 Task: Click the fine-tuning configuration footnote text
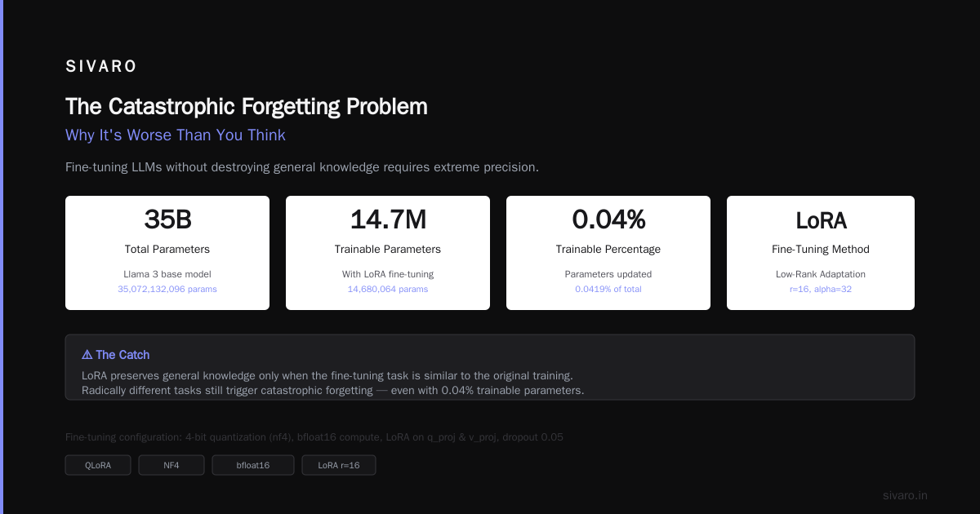coord(314,437)
